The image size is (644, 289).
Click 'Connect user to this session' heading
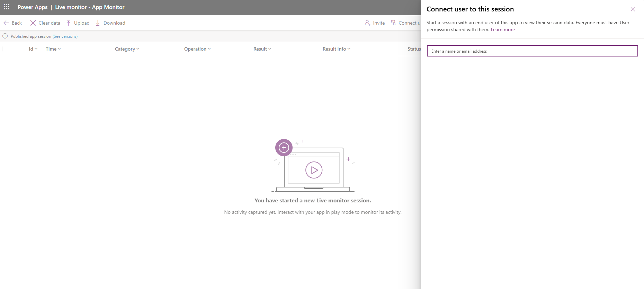pyautogui.click(x=470, y=9)
